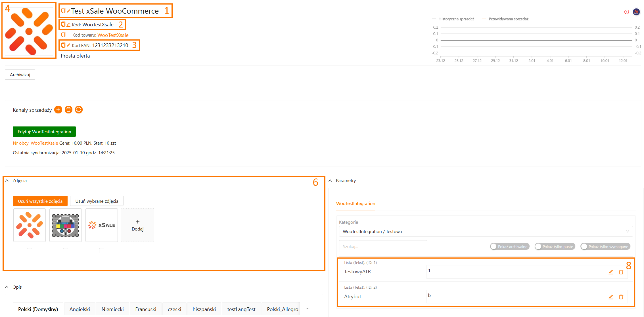Add a new sales channel with plus icon
The image size is (644, 317).
point(58,110)
